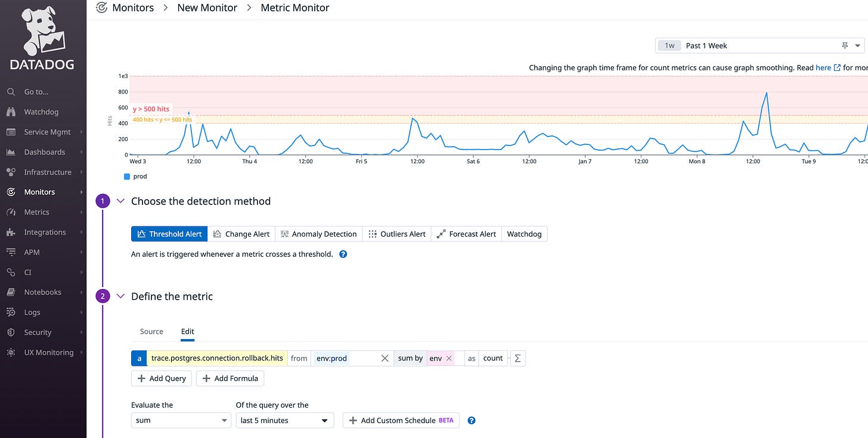Open help icon next to Custom Schedule

pos(472,421)
